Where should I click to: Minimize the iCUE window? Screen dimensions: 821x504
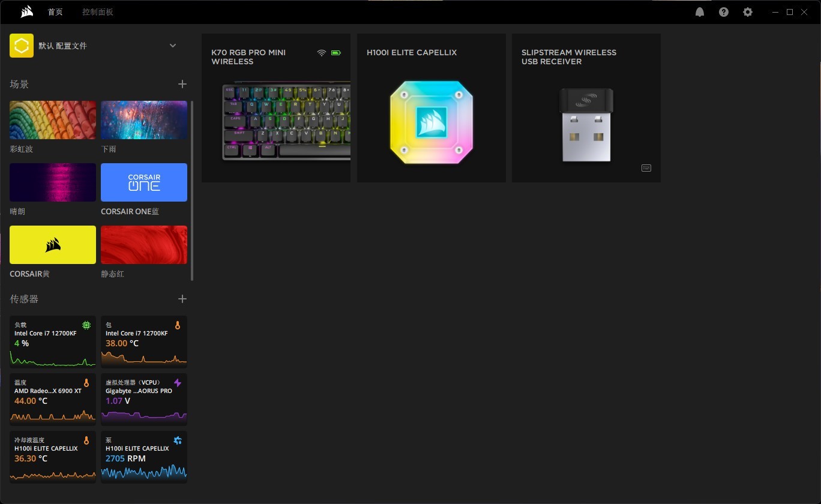point(775,12)
